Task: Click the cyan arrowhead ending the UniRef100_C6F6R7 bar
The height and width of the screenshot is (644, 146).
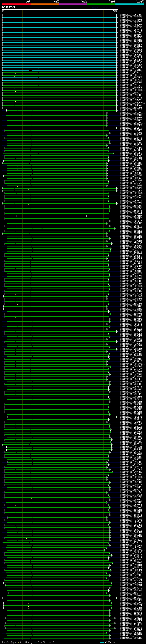Action: (87, 216)
